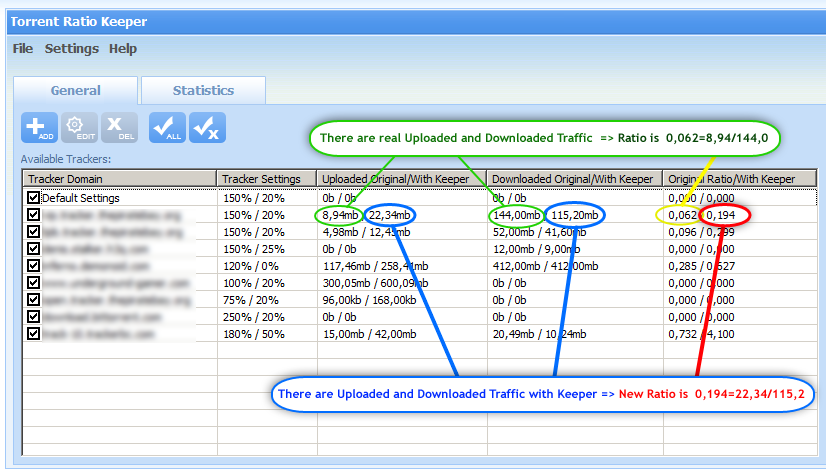Switch to the Statistics tab
Viewport: 826px width, 474px height.
click(203, 90)
